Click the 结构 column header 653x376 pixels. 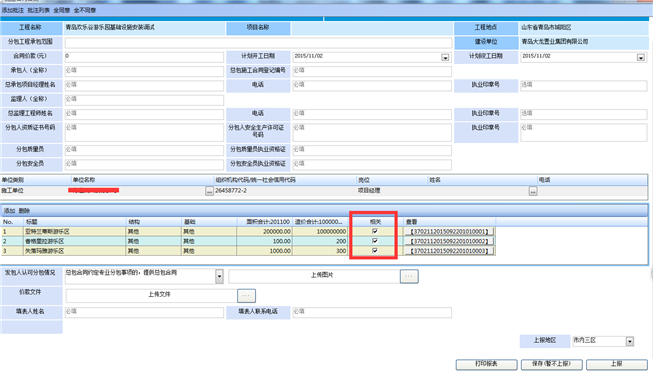[x=154, y=222]
